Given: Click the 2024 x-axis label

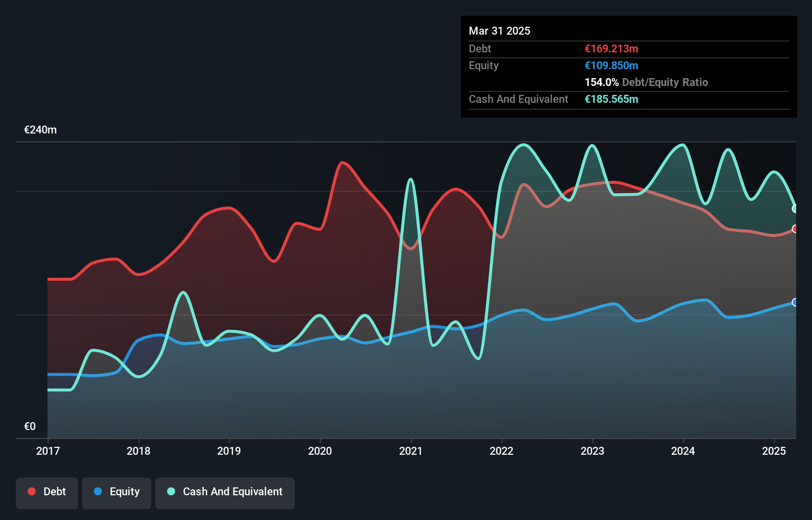Looking at the screenshot, I should tap(683, 451).
